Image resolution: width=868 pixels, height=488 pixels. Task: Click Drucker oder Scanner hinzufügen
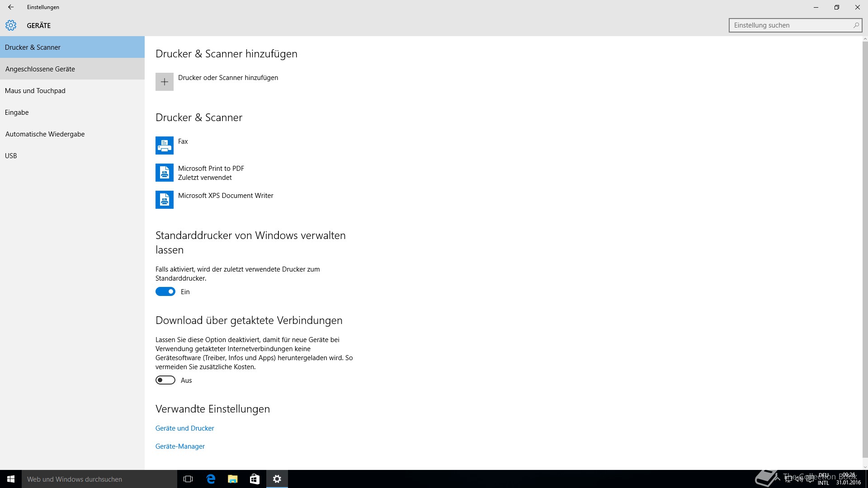[228, 78]
